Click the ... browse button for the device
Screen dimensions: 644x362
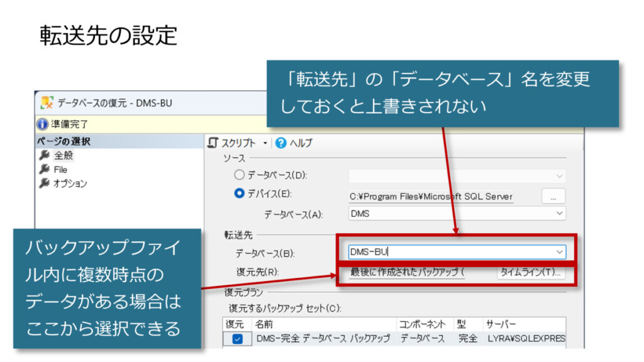tap(553, 196)
